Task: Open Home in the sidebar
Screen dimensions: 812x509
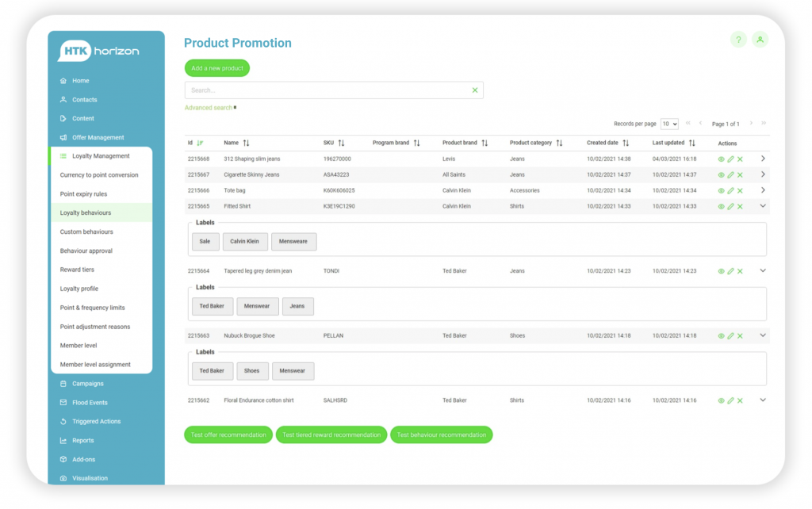Action: coord(81,81)
